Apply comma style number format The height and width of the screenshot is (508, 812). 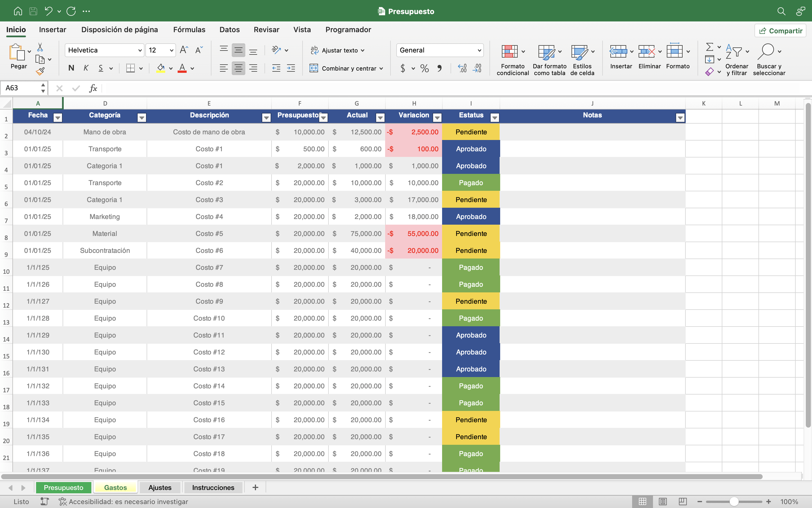(439, 69)
